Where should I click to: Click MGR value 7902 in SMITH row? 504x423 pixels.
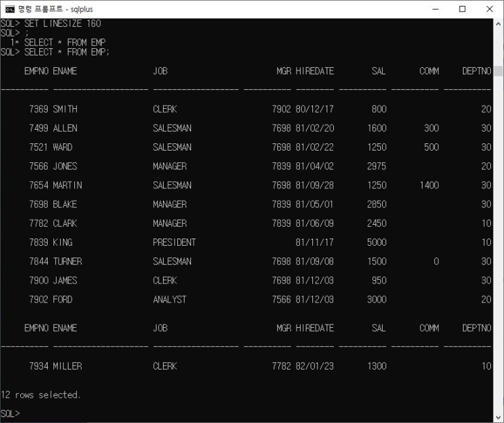click(281, 109)
